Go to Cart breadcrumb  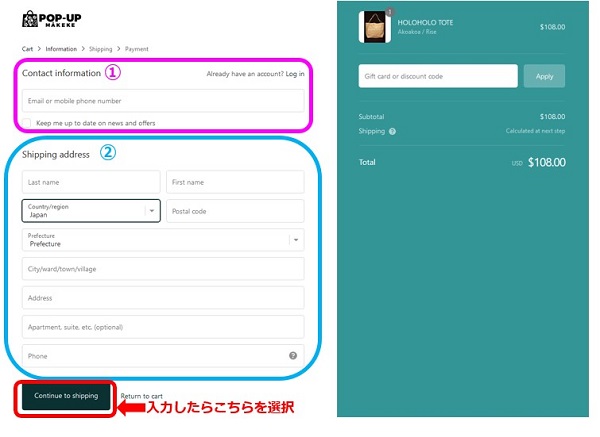click(x=27, y=49)
